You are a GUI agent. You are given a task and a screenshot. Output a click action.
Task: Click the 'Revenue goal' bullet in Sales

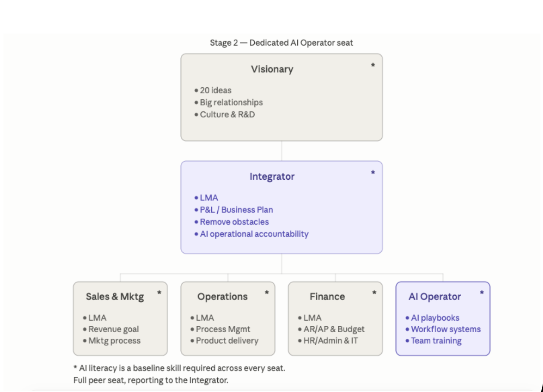click(111, 329)
